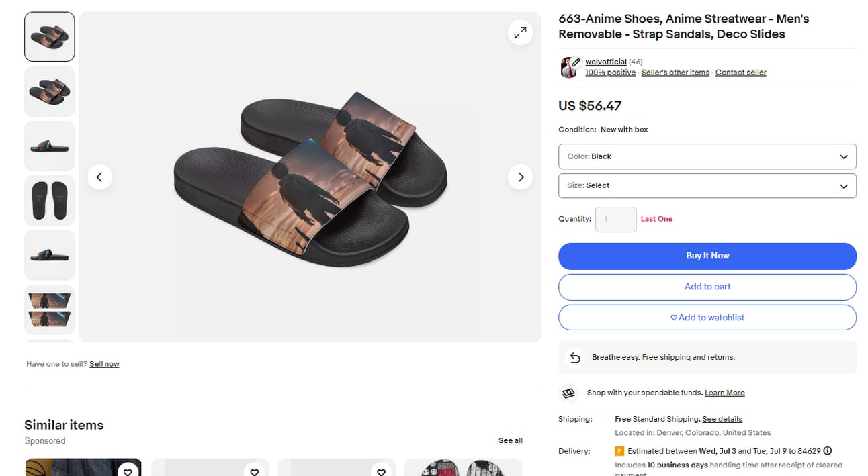Add the sandals to cart

coord(707,287)
